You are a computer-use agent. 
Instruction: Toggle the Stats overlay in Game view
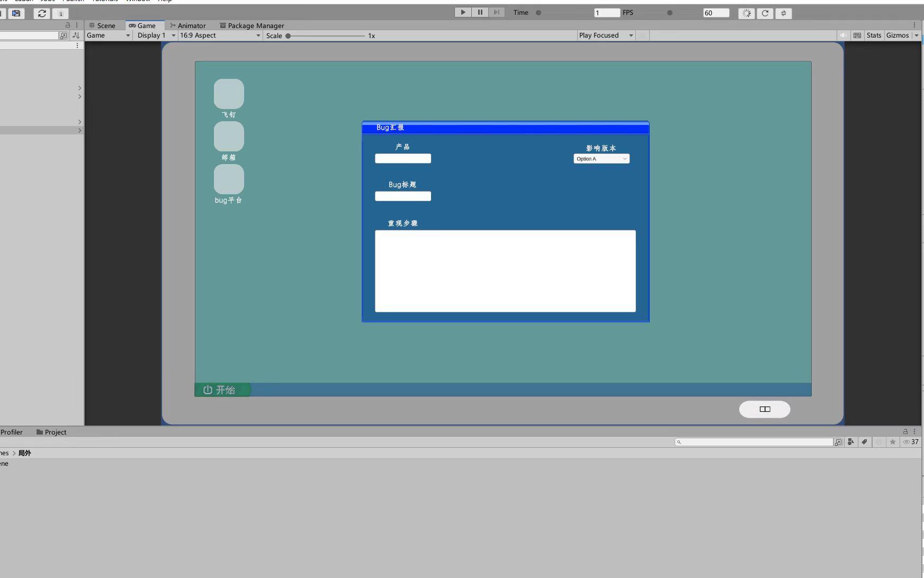click(874, 35)
